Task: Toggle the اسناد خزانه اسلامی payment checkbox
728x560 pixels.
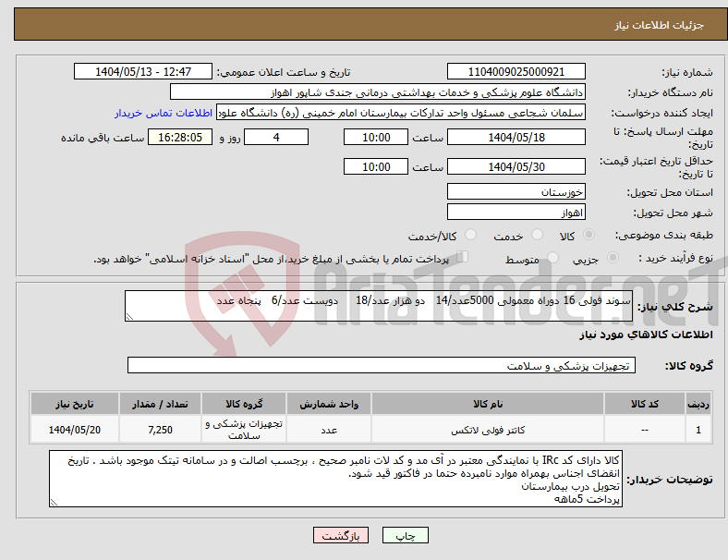Action: [463, 257]
